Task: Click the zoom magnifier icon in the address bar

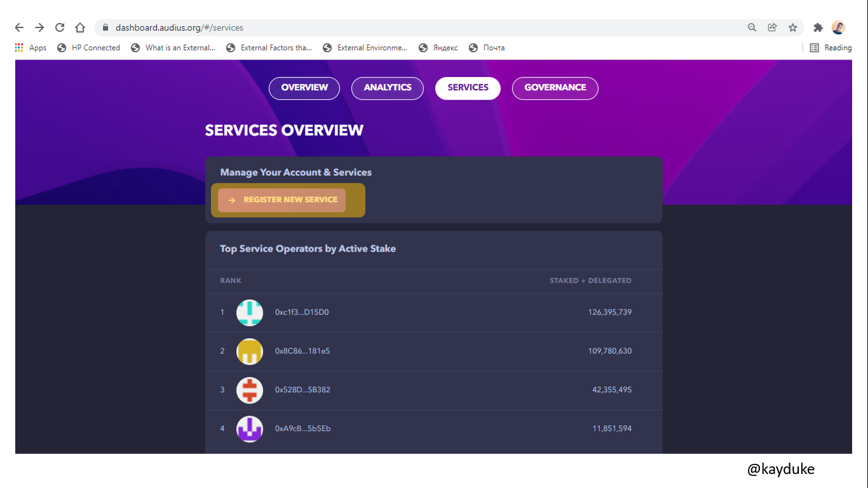Action: (752, 27)
